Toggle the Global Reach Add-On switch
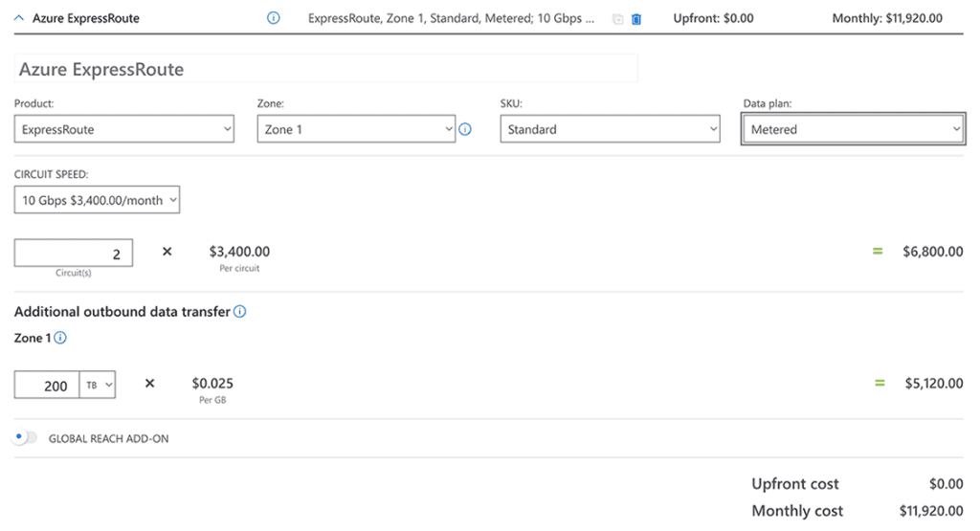Image resolution: width=980 pixels, height=531 pixels. point(25,437)
